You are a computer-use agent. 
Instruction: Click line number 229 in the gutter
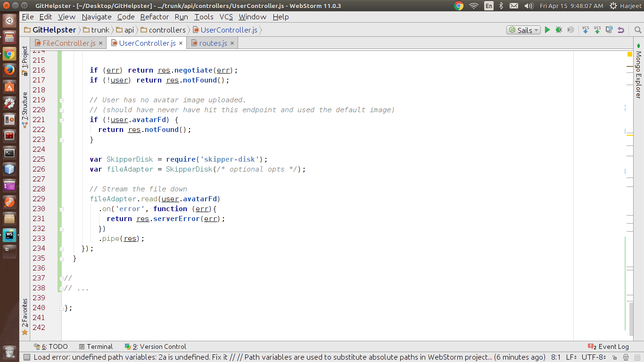[x=39, y=199]
